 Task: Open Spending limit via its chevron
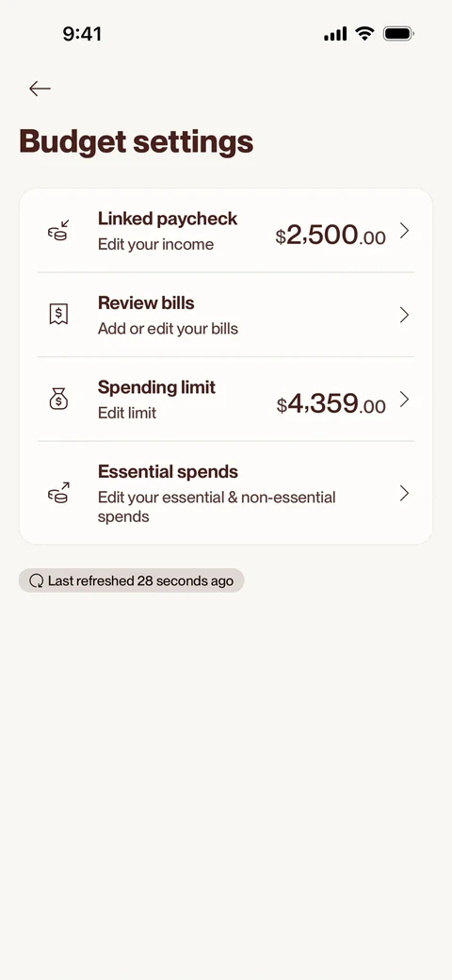pyautogui.click(x=405, y=400)
